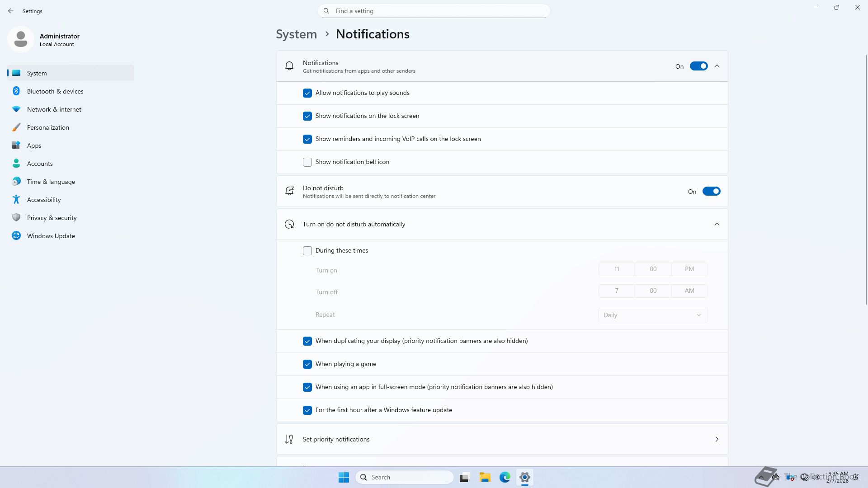
Task: Open Network & internet settings
Action: [54, 109]
